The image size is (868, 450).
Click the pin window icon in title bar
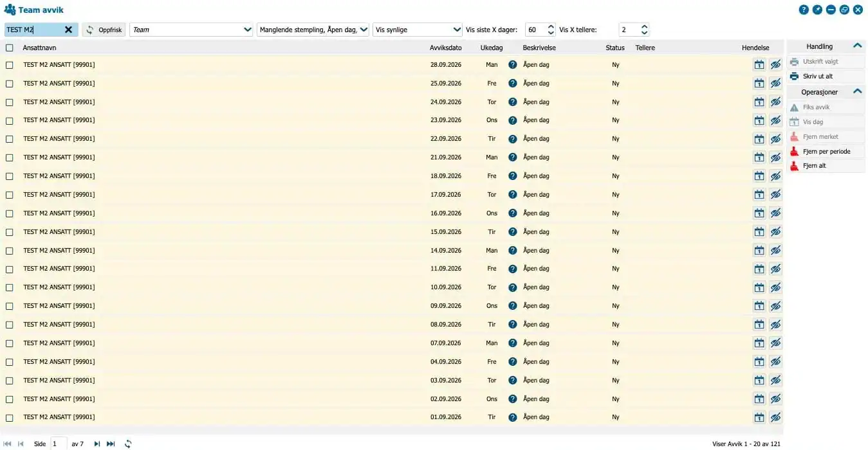817,10
